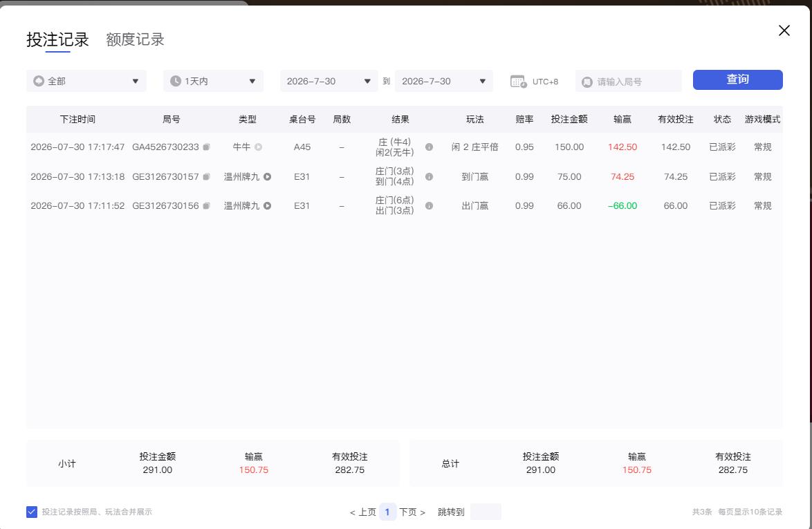
Task: Select bet time 2026-07-30 17:17:47
Action: point(77,147)
